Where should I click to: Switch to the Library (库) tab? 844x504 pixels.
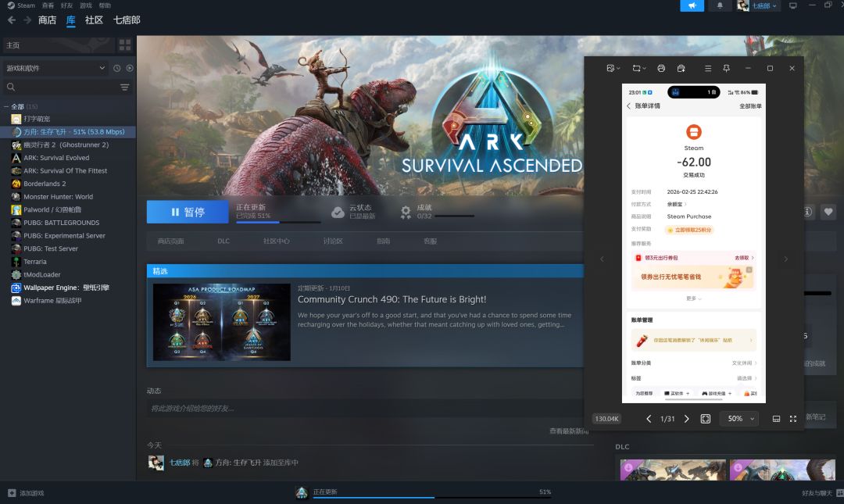70,20
